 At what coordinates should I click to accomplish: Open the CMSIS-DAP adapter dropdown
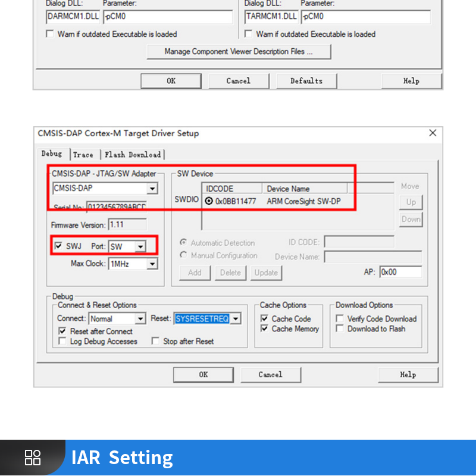[x=152, y=189]
